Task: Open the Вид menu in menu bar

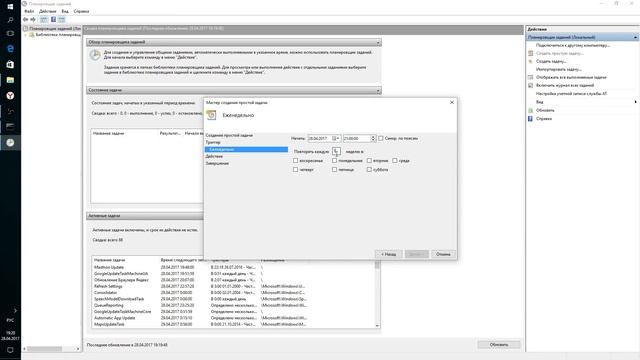Action: pos(65,11)
